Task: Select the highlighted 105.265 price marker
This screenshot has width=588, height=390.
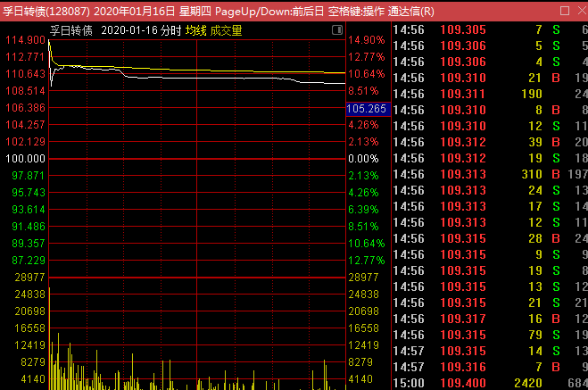Action: coord(368,109)
